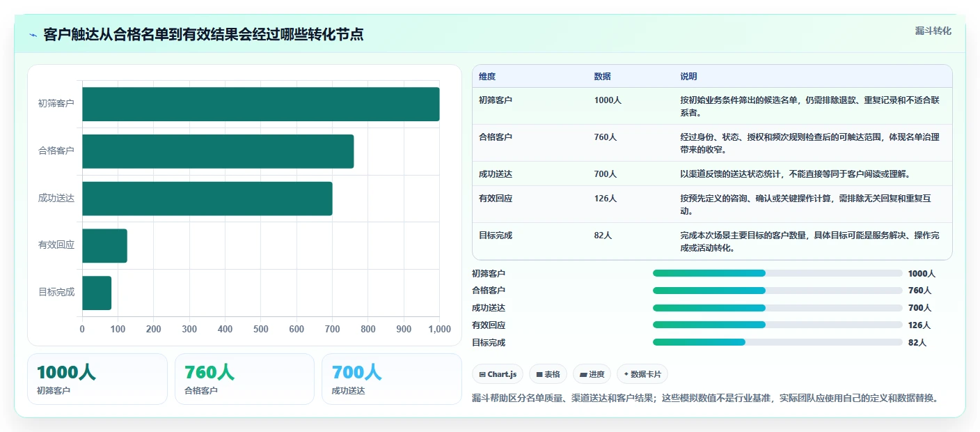
Task: Click the 1000人 初筛客户 data card
Action: [x=97, y=379]
